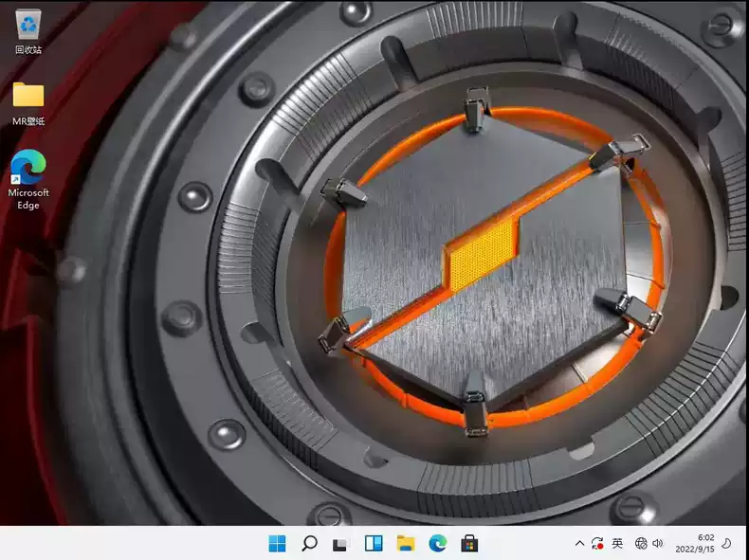Open taskbar Search magnifier
Image resolution: width=749 pixels, height=560 pixels.
[309, 543]
